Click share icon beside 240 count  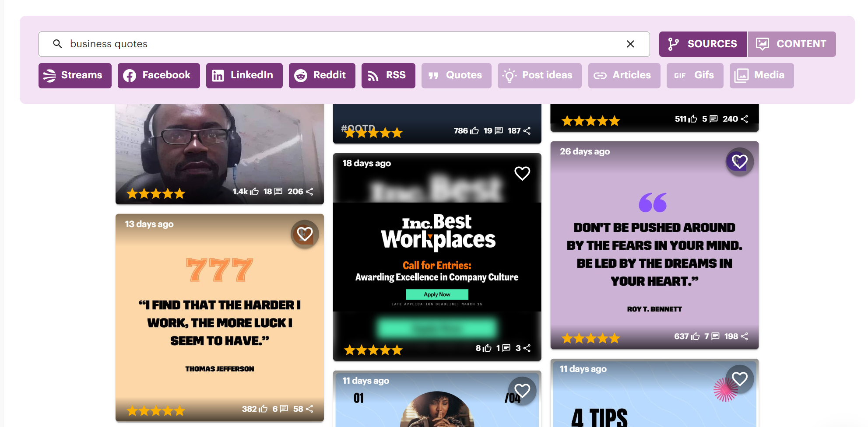click(745, 119)
